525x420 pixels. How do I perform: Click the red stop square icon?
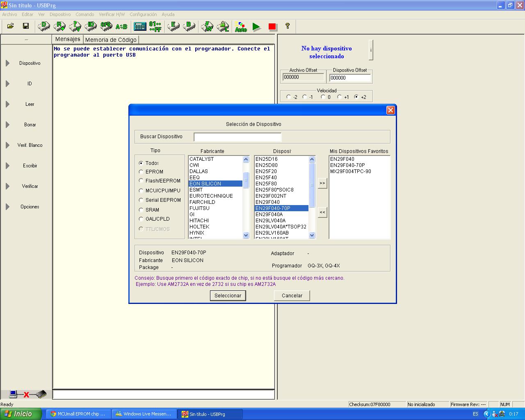click(272, 27)
